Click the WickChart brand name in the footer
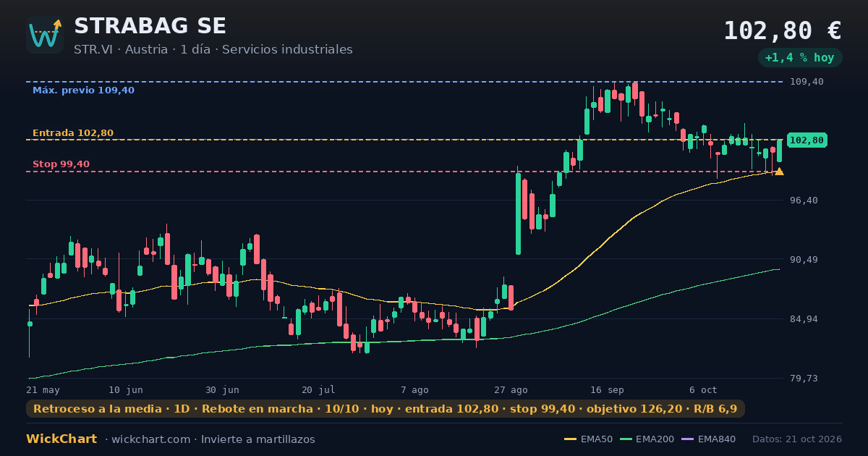This screenshot has width=868, height=456. tap(61, 439)
